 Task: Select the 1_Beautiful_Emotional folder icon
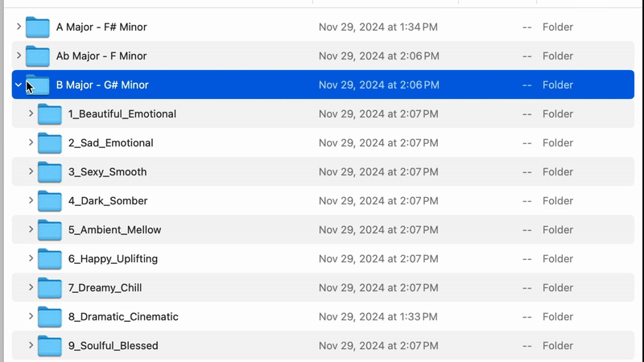[x=50, y=113]
